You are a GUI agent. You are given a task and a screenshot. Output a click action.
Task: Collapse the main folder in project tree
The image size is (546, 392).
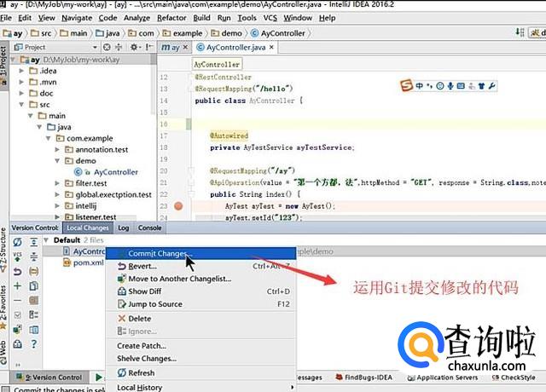click(x=31, y=116)
